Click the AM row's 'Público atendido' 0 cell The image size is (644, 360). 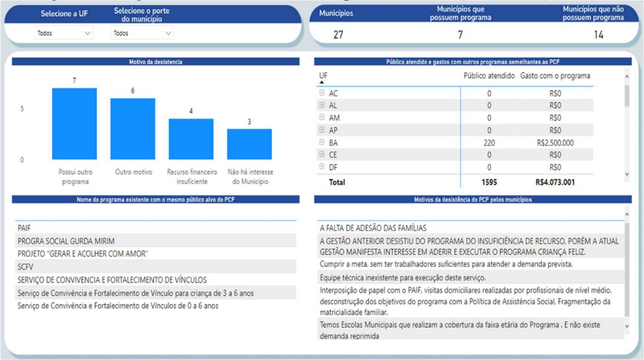[489, 118]
